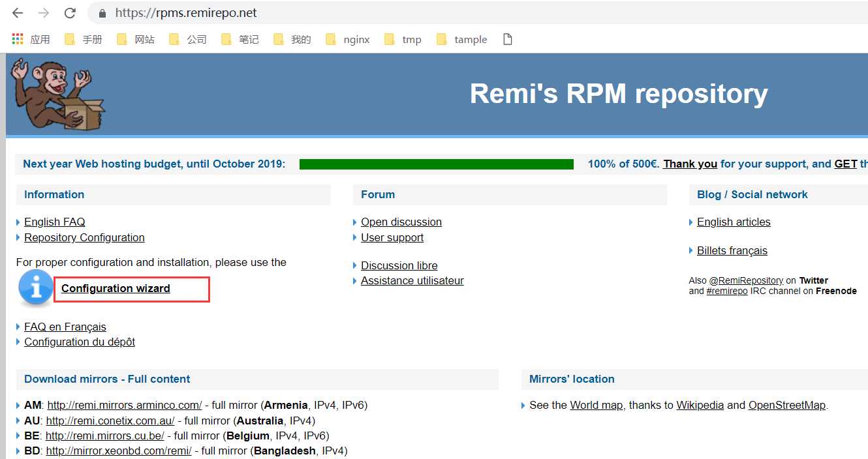Open the Configuration wizard link
Screen dimensions: 868x459
pos(116,288)
